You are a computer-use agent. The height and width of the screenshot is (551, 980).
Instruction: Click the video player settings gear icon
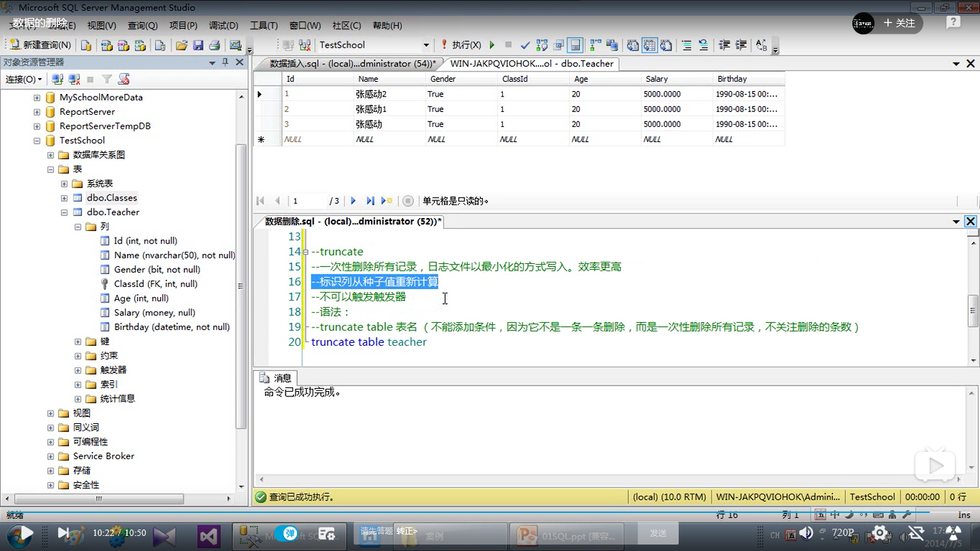tap(880, 533)
